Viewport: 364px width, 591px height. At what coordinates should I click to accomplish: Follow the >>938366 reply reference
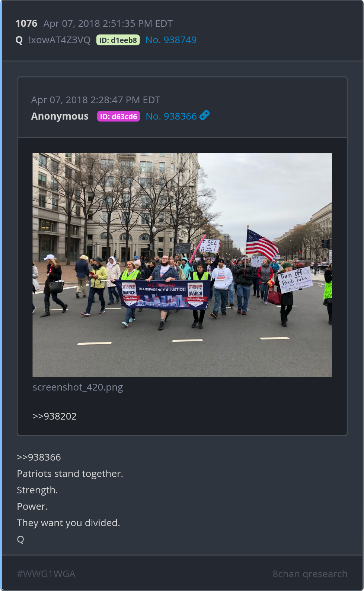39,457
